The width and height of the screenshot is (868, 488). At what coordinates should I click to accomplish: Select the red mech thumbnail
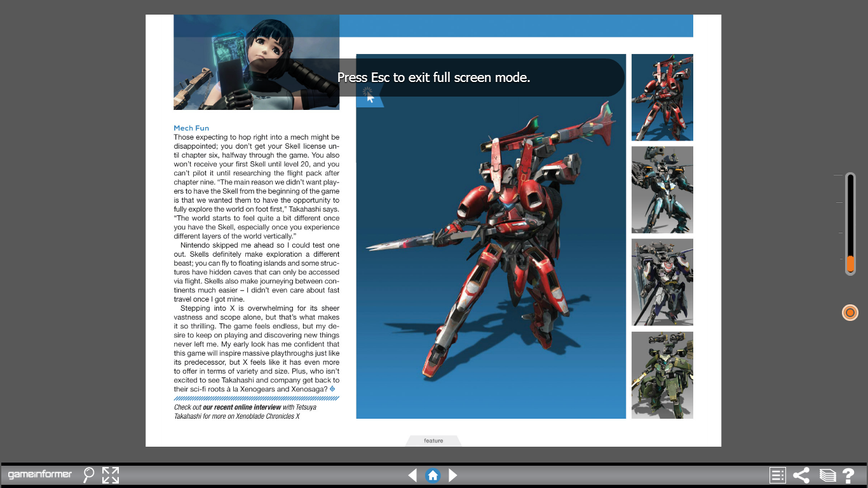(x=662, y=97)
